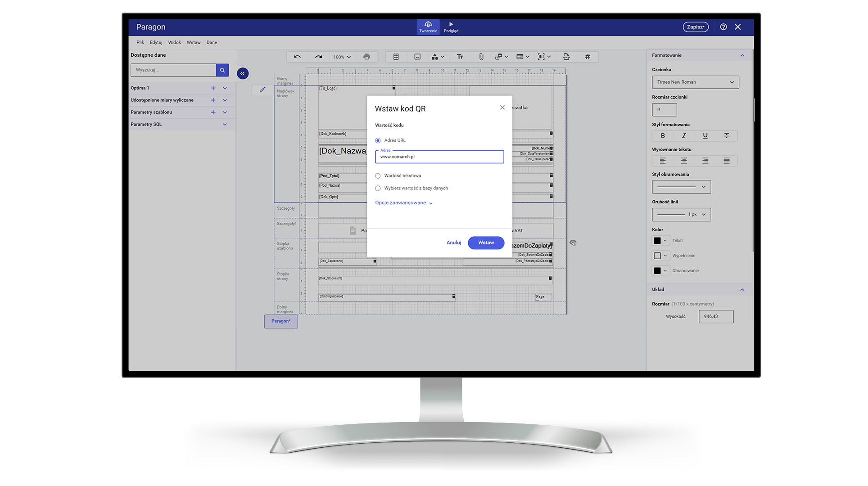
Task: Open the Widok menu
Action: pyautogui.click(x=174, y=43)
